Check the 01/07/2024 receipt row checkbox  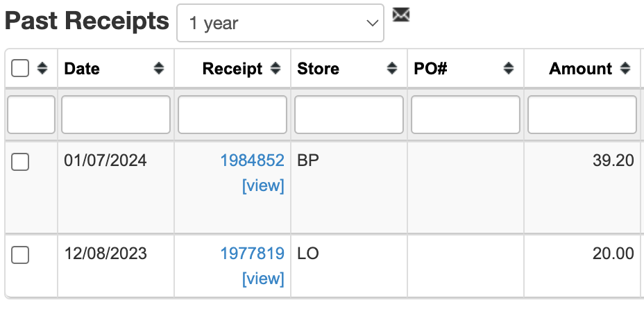21,163
